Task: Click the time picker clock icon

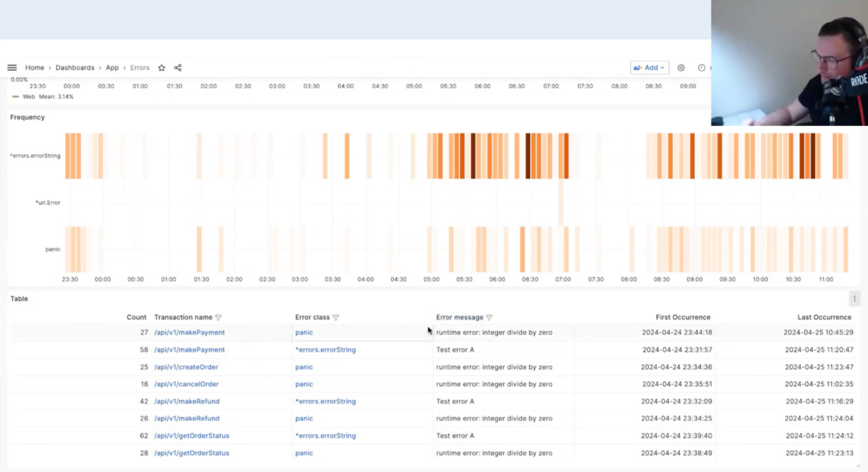Action: 701,68
